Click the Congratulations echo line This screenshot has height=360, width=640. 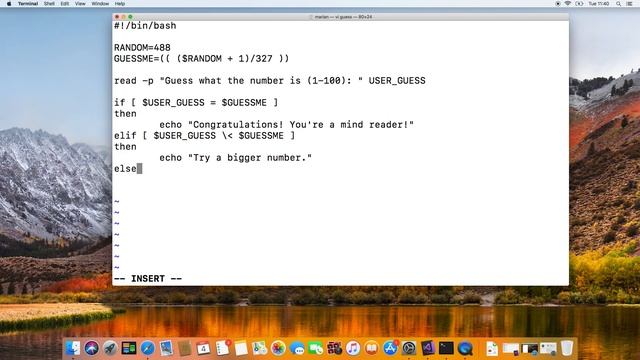click(287, 124)
